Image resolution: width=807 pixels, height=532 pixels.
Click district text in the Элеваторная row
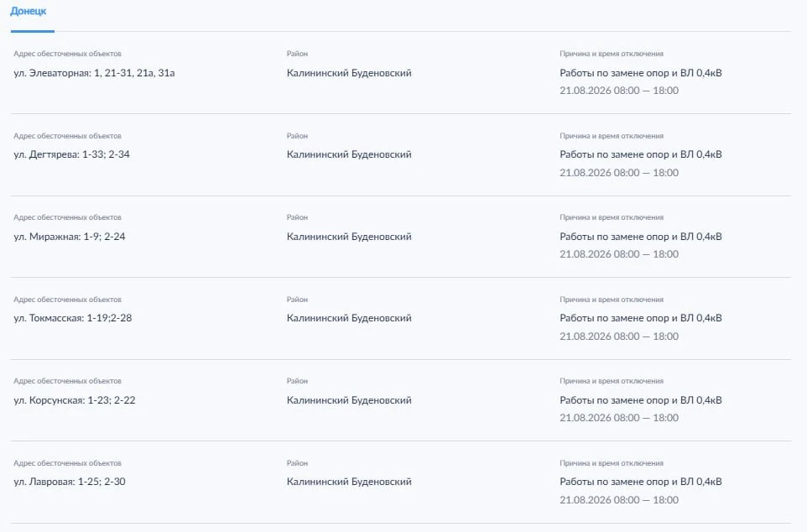click(x=349, y=73)
